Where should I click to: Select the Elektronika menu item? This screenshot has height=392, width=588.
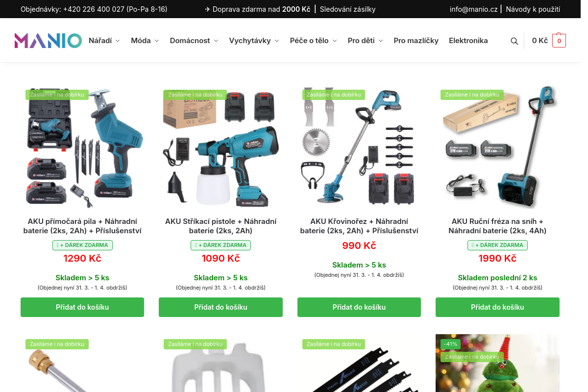[468, 41]
